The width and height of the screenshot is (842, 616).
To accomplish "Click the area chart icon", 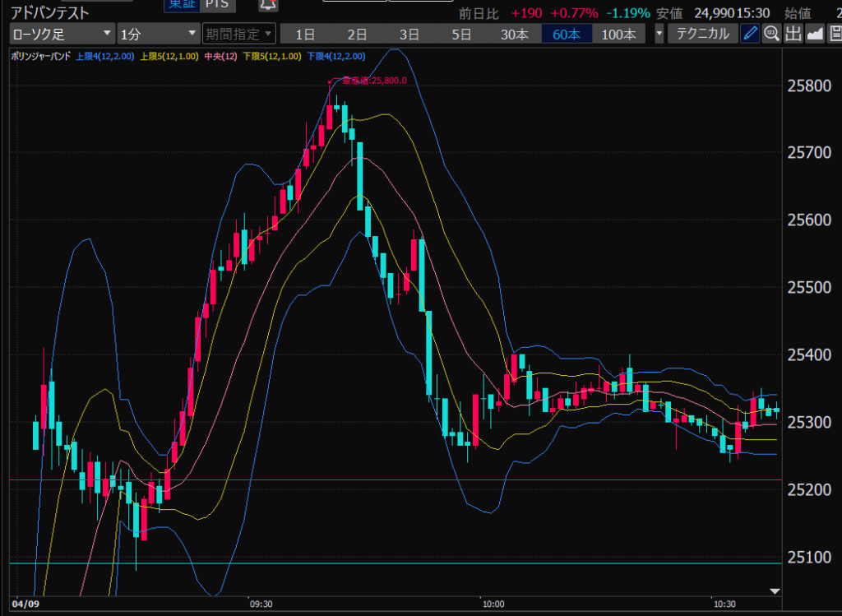I will [x=815, y=34].
